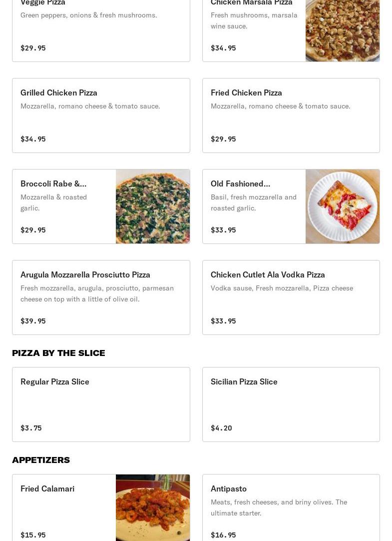The image size is (392, 541).
Task: View the Broccoli Rabe pizza photo
Action: [x=153, y=206]
